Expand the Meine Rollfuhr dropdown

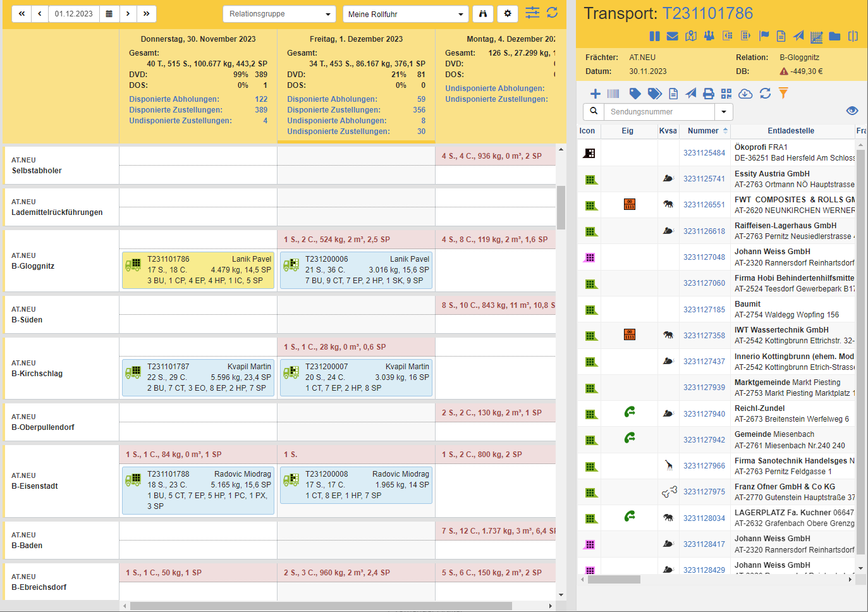coord(405,14)
